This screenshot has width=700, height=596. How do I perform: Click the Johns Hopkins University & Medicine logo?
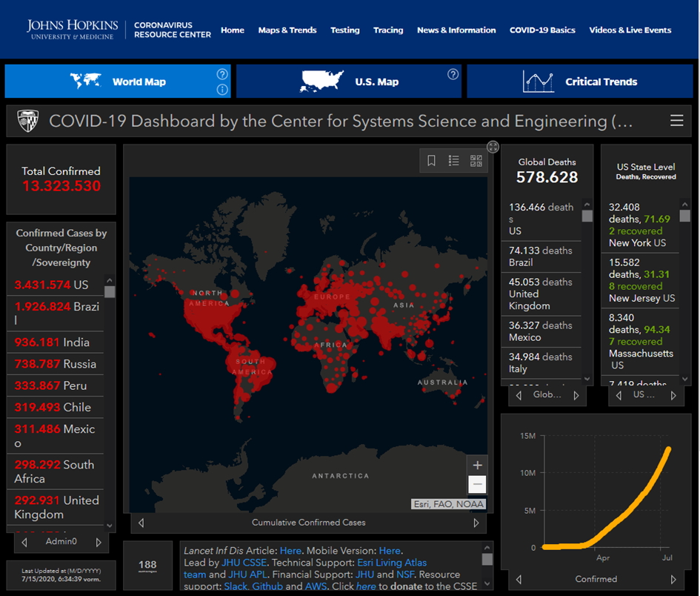(x=72, y=30)
